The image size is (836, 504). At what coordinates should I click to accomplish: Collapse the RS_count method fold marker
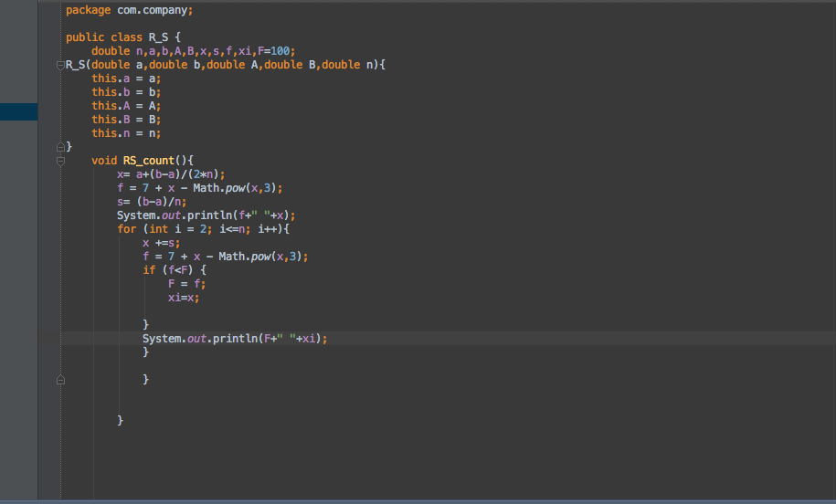(x=60, y=161)
